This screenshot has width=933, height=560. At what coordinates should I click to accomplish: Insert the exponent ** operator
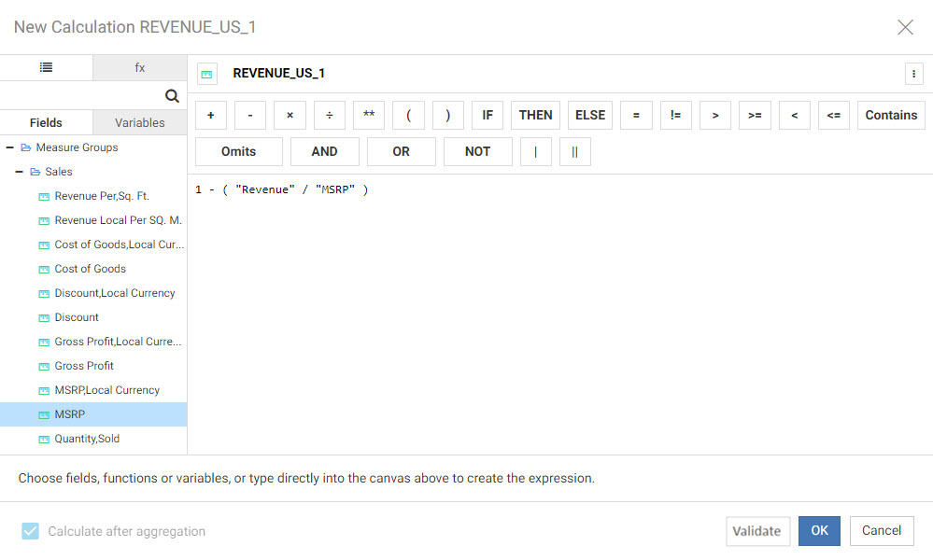click(x=369, y=115)
